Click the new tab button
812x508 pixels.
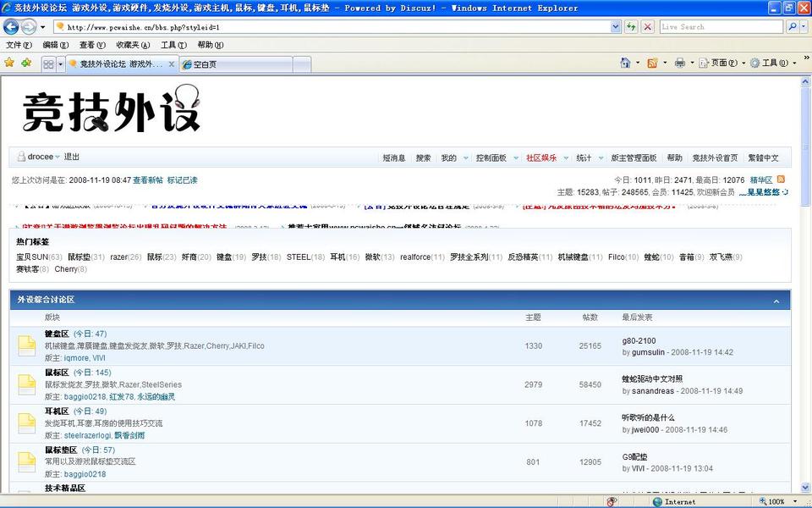pyautogui.click(x=302, y=64)
